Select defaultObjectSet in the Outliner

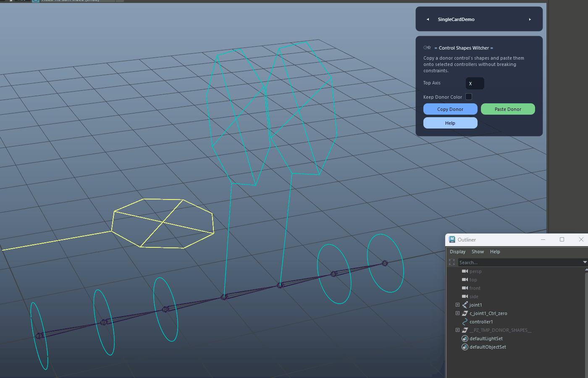point(488,347)
